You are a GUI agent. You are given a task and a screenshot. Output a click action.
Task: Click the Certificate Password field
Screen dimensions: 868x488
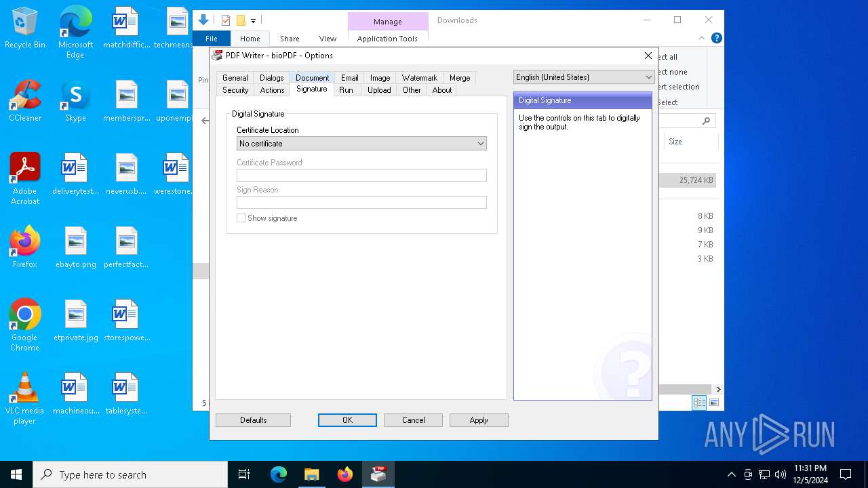click(x=361, y=176)
